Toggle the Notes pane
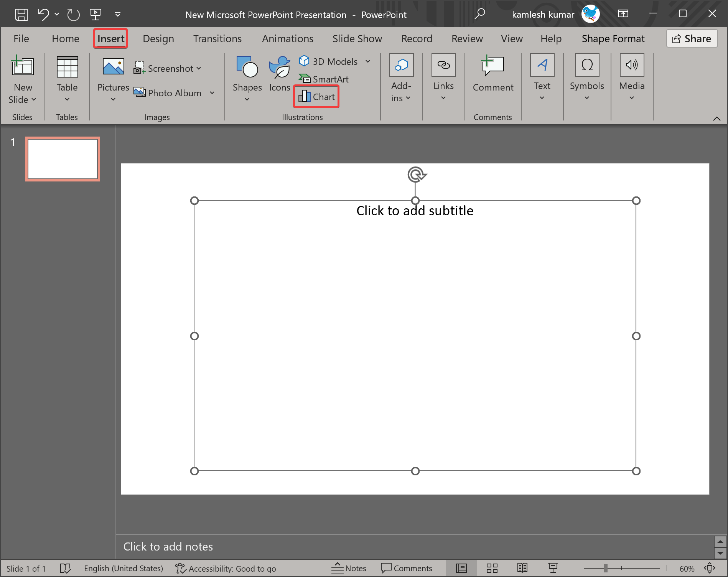Screen dimensions: 728x577 (349, 568)
